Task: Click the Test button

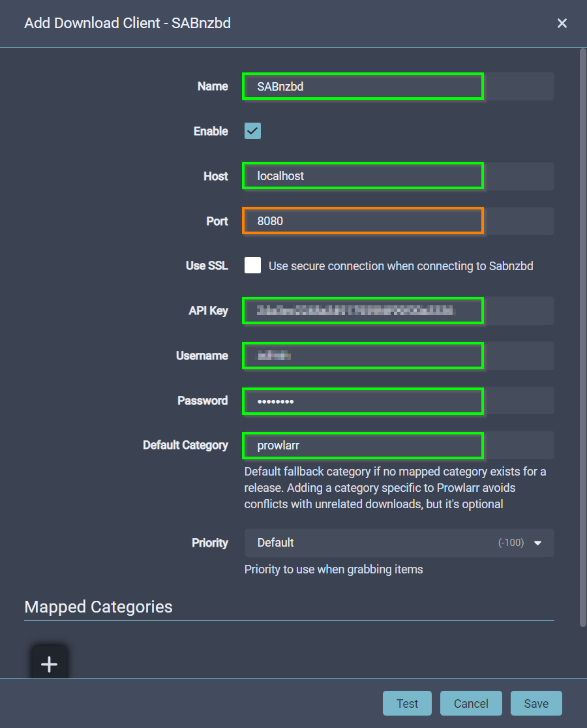Action: coord(407,703)
